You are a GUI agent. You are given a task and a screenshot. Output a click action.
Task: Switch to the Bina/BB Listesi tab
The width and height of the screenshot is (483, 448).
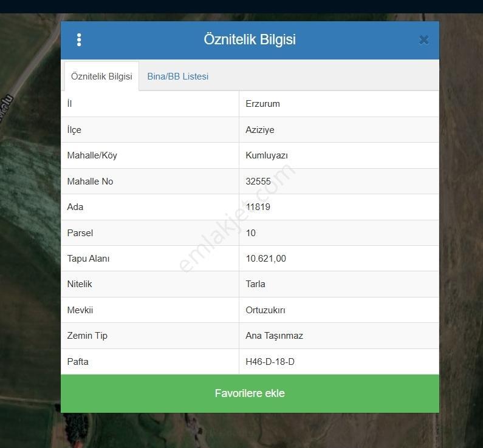(178, 76)
